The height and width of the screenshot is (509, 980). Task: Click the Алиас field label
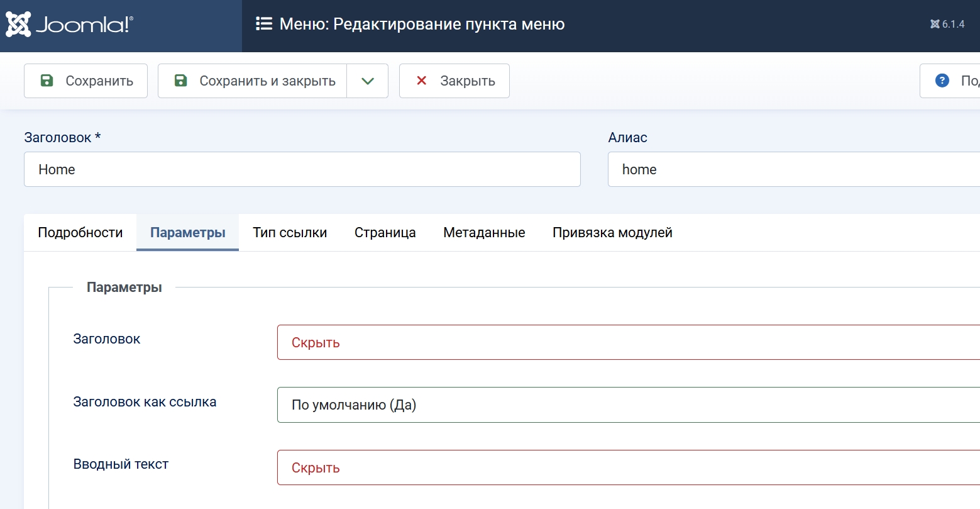click(x=627, y=137)
